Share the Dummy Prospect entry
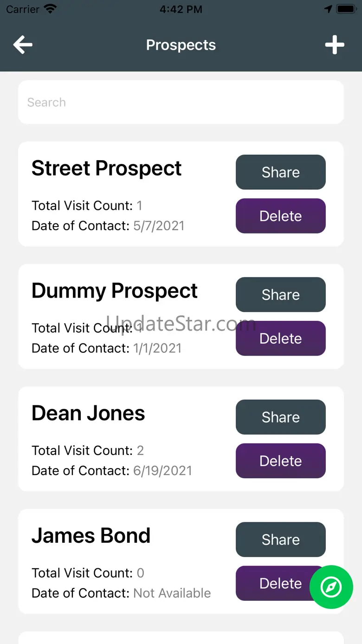 click(x=280, y=295)
